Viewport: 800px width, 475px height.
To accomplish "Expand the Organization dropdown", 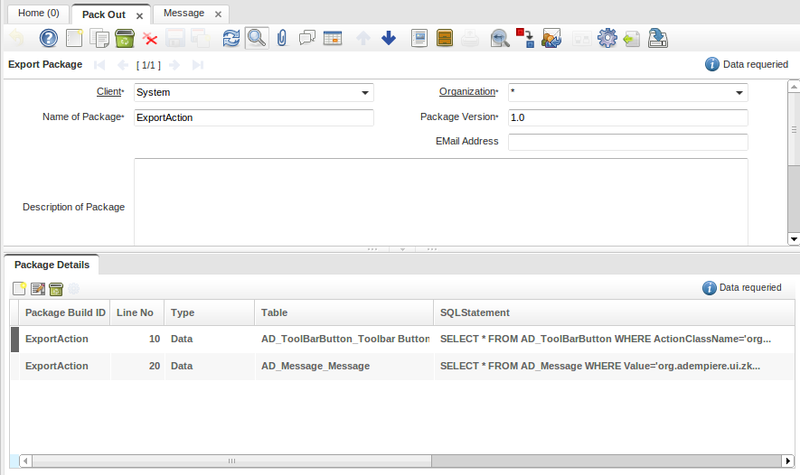I will [739, 93].
